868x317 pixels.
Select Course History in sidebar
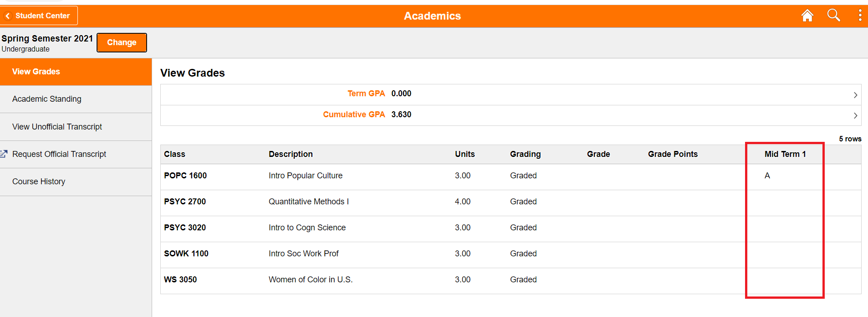pos(39,182)
